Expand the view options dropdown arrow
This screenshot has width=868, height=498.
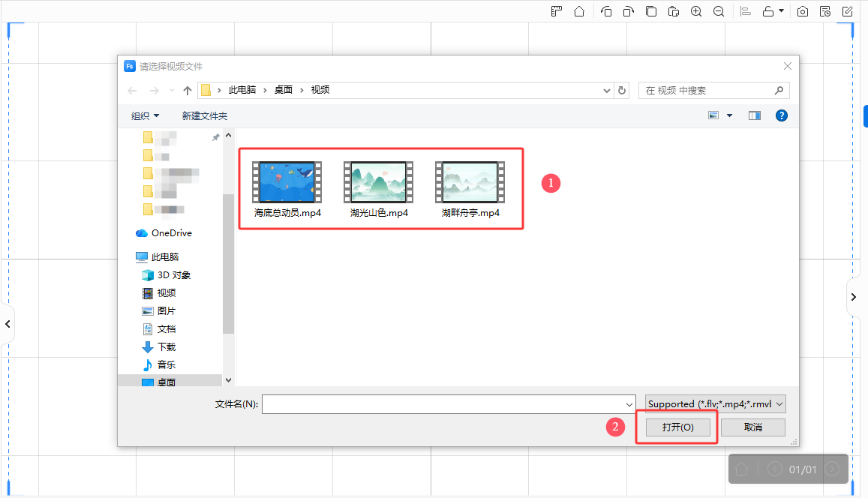(x=729, y=115)
